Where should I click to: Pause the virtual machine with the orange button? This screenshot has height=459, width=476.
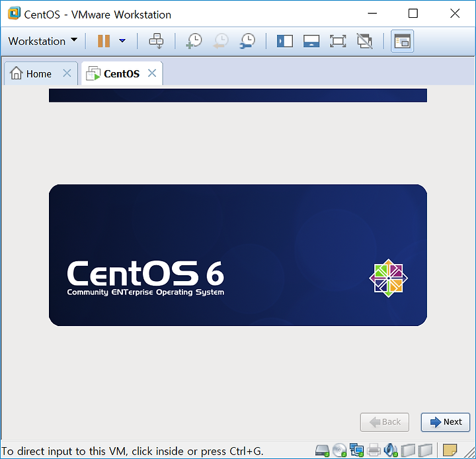click(x=104, y=41)
